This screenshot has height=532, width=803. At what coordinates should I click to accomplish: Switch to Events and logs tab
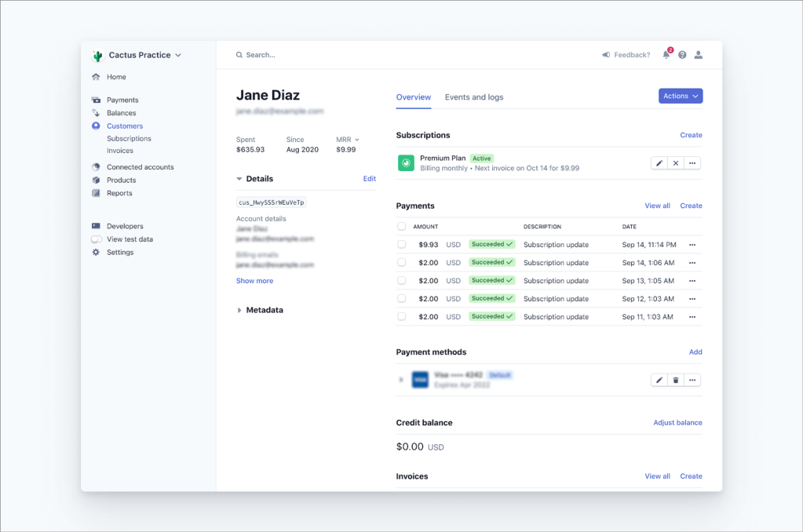[x=474, y=97]
